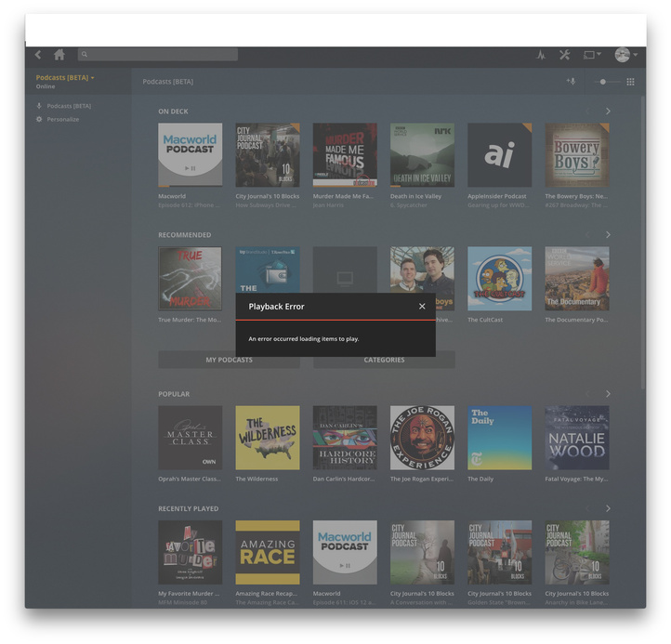The height and width of the screenshot is (644, 671).
Task: Open Macworld Podcast in Recently Played
Action: click(x=345, y=552)
